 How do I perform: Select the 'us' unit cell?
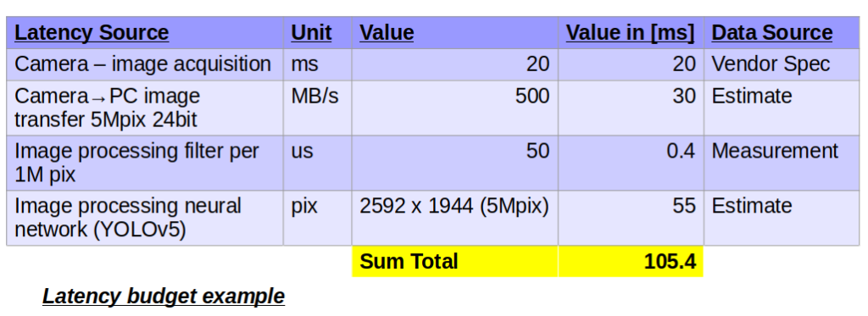(317, 163)
